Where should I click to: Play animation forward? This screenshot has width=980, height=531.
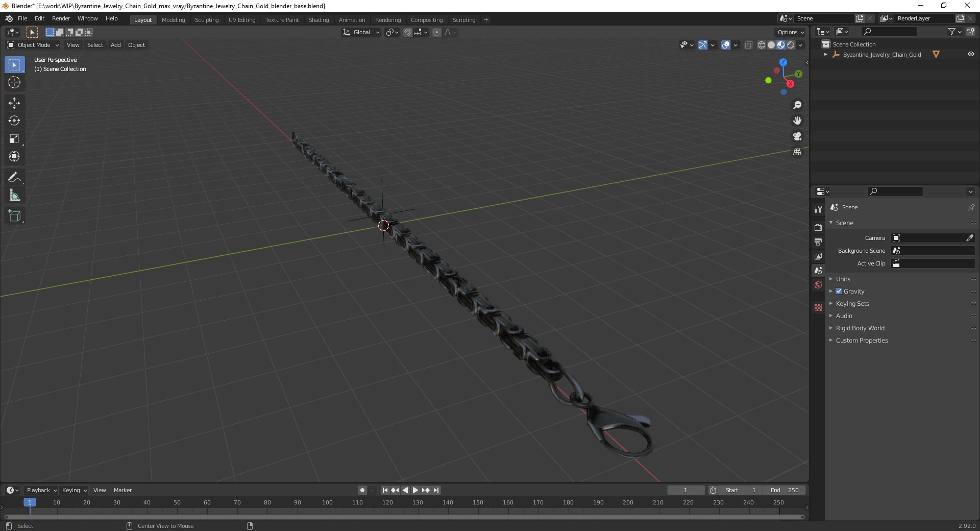coord(415,490)
